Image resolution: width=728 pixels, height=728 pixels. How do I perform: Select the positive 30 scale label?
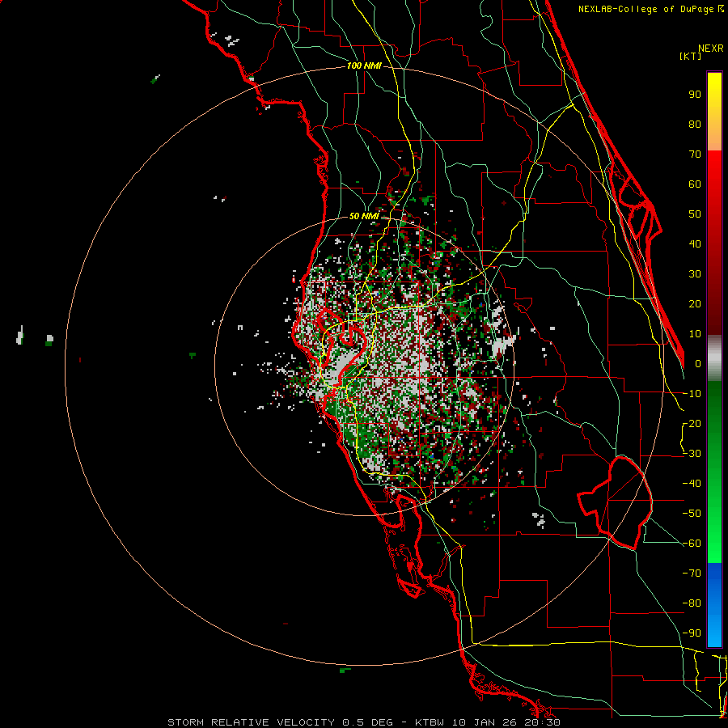click(695, 274)
